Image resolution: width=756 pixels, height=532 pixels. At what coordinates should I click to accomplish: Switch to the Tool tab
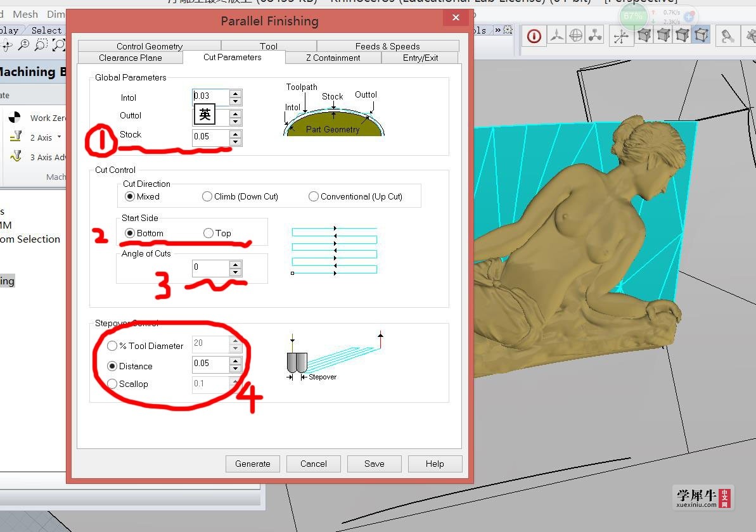[x=269, y=46]
